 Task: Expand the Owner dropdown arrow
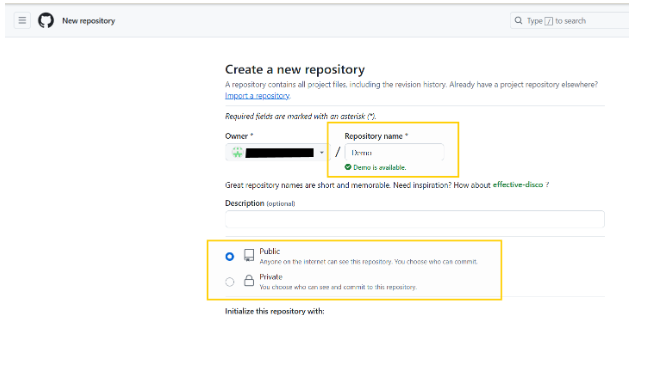point(322,153)
